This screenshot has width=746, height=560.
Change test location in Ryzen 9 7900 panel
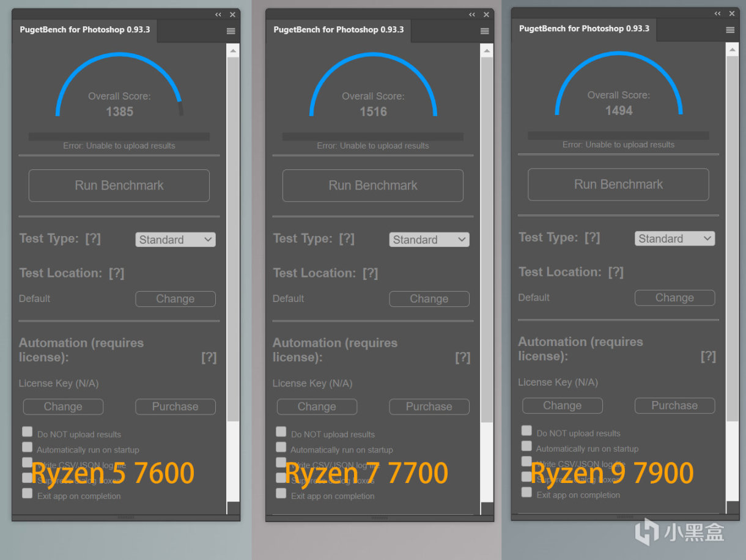point(675,298)
